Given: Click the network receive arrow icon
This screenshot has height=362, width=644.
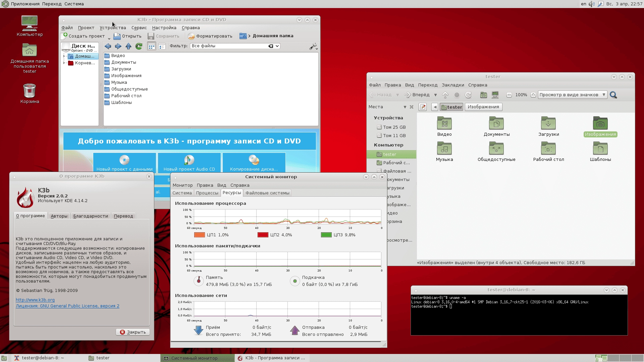Looking at the screenshot, I should pos(199,330).
